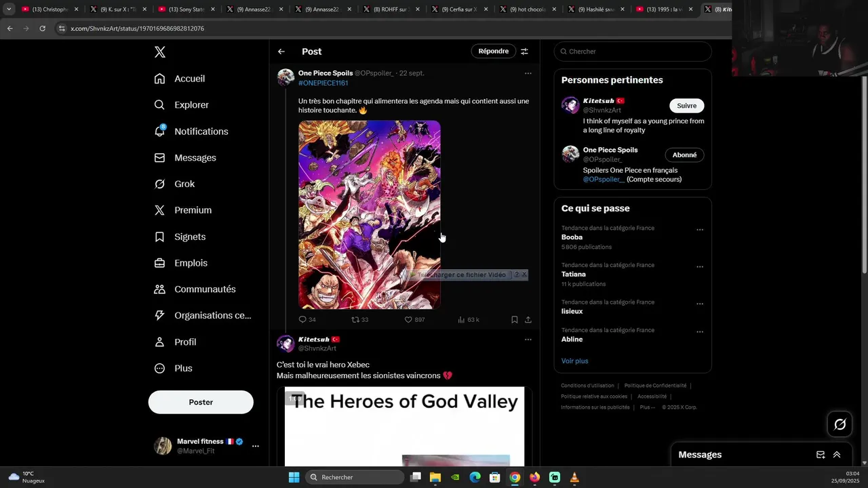This screenshot has height=488, width=868.
Task: Open the browser tab search dropdown
Action: [x=9, y=9]
